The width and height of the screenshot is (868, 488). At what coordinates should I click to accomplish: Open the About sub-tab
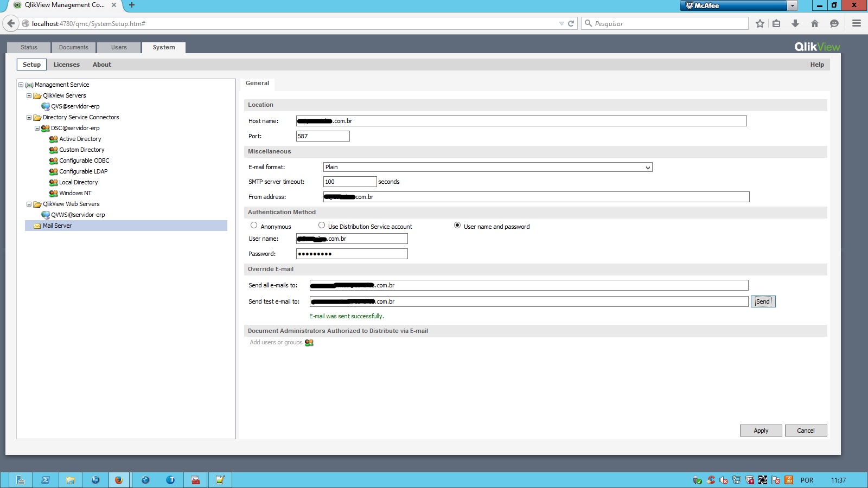101,65
